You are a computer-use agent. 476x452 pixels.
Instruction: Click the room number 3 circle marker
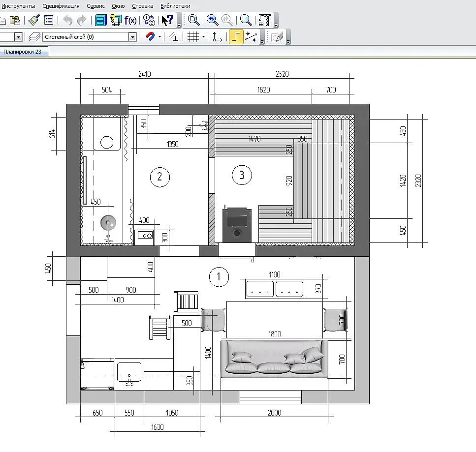coord(242,175)
